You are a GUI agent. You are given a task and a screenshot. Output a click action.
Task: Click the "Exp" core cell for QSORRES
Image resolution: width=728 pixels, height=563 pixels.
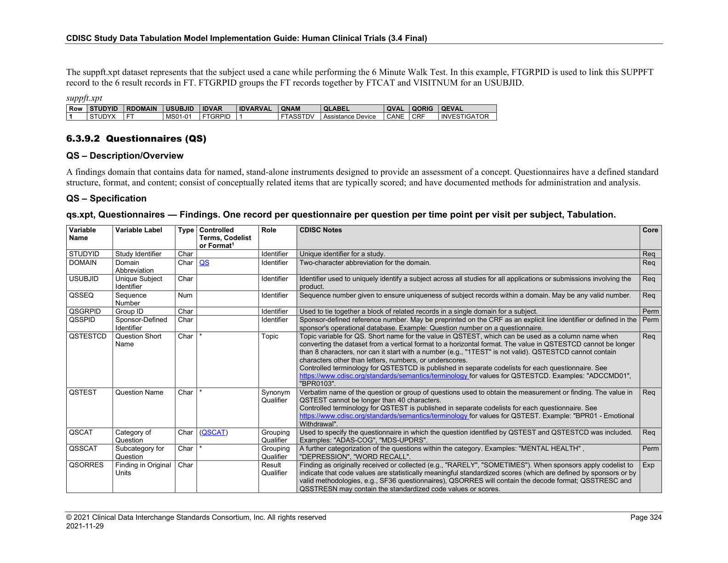pos(650,477)
